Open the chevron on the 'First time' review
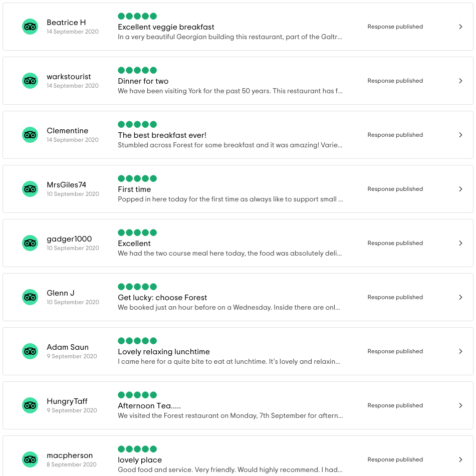 [460, 189]
